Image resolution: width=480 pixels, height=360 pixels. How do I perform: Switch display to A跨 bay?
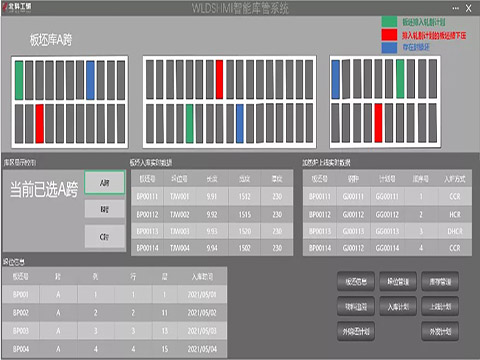click(105, 182)
